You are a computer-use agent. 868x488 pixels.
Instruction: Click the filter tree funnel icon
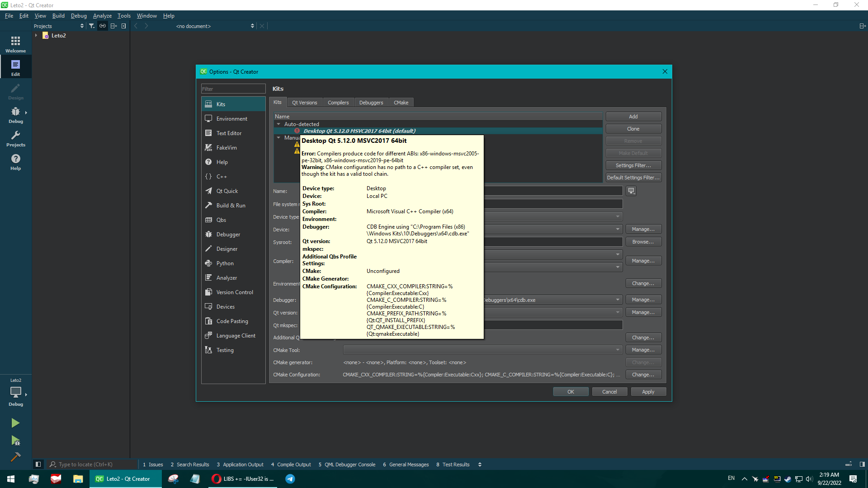pos(92,26)
